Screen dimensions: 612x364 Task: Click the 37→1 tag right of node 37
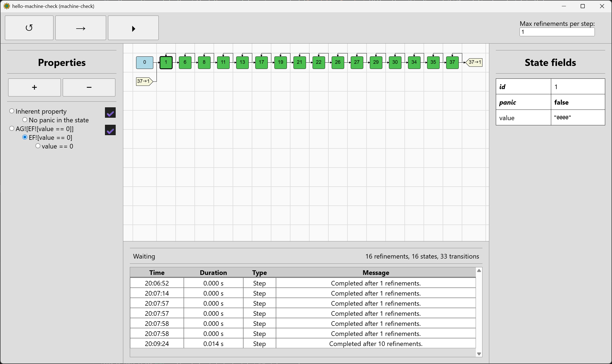click(475, 62)
